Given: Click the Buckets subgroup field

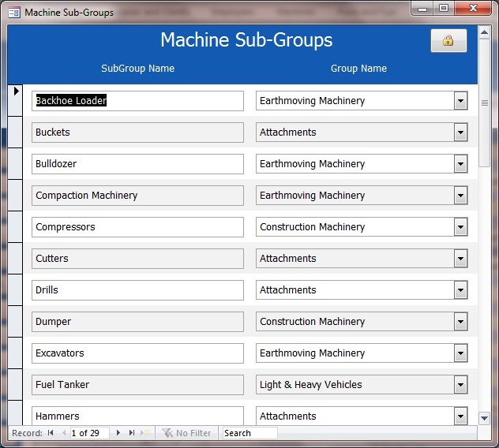Looking at the screenshot, I should pyautogui.click(x=137, y=133).
